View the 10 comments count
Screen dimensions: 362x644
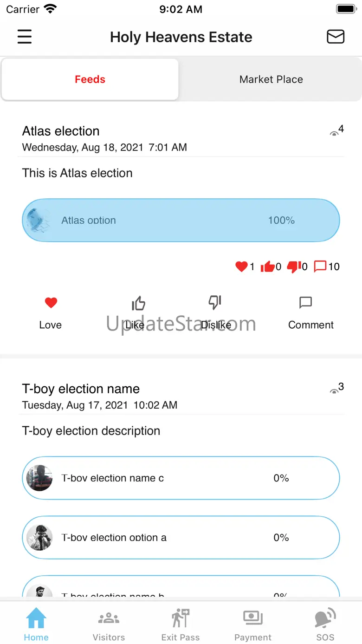coord(327,267)
